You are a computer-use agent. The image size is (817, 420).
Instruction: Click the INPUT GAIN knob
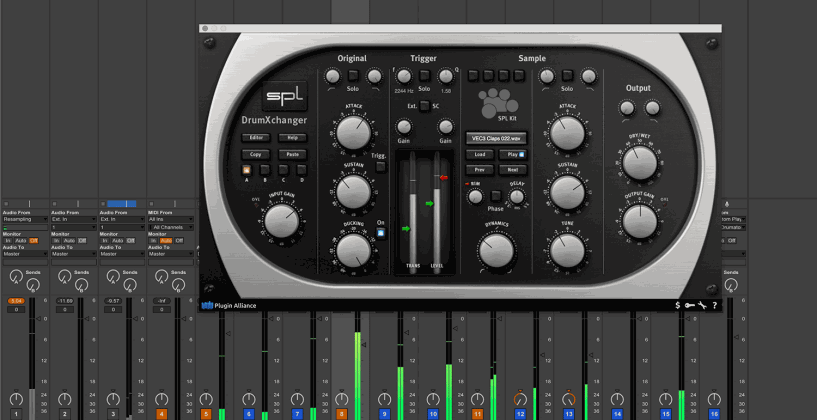tap(281, 221)
